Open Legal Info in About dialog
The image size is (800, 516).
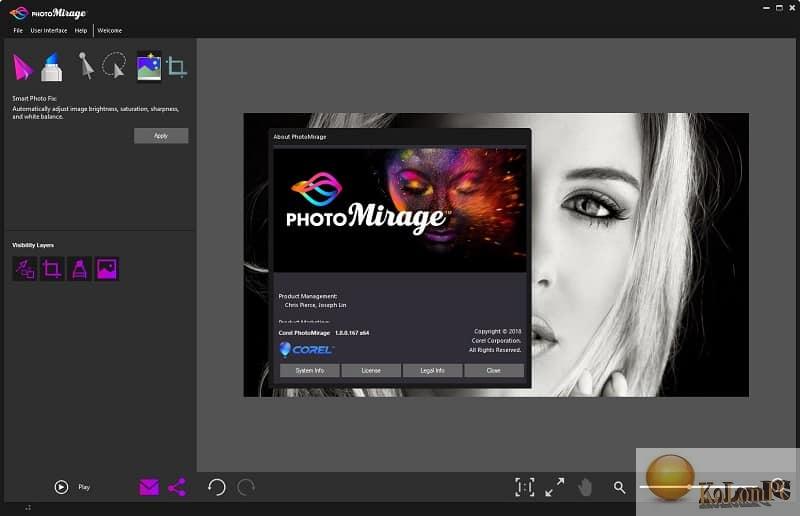[x=433, y=371]
